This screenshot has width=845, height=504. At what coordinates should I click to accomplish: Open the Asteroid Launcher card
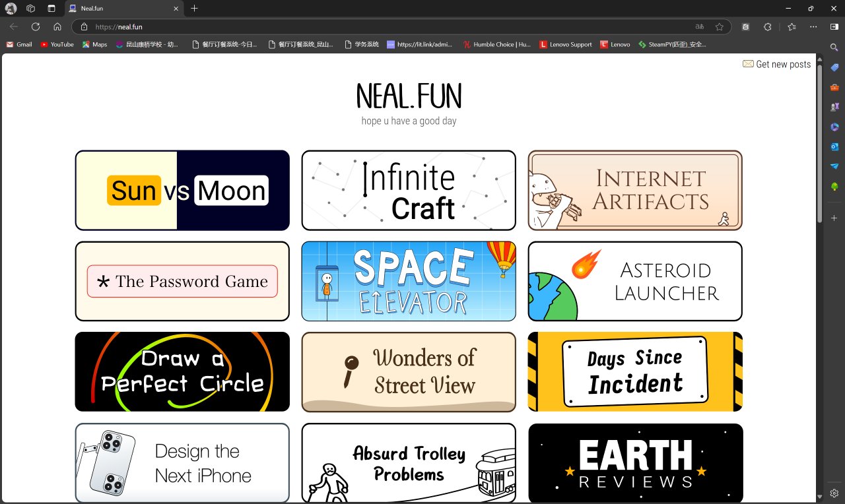[635, 281]
